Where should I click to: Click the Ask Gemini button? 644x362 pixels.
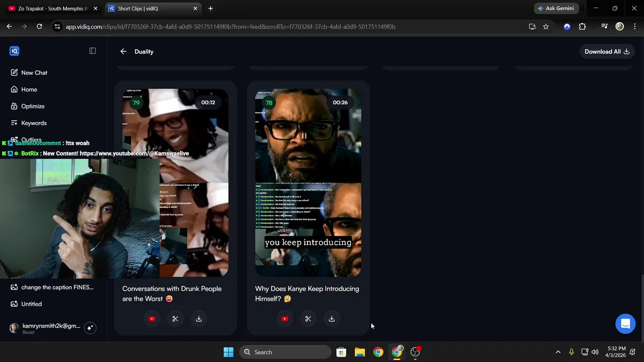tap(555, 9)
